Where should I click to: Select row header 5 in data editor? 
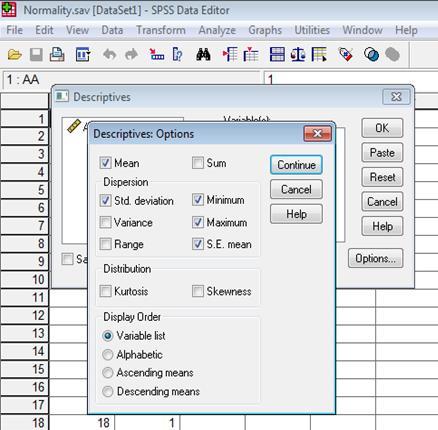(x=24, y=190)
